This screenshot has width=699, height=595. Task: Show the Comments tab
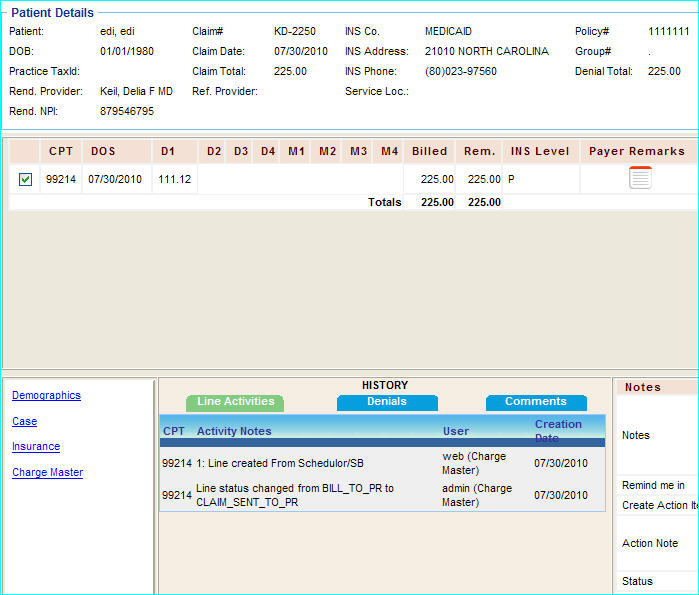(536, 402)
